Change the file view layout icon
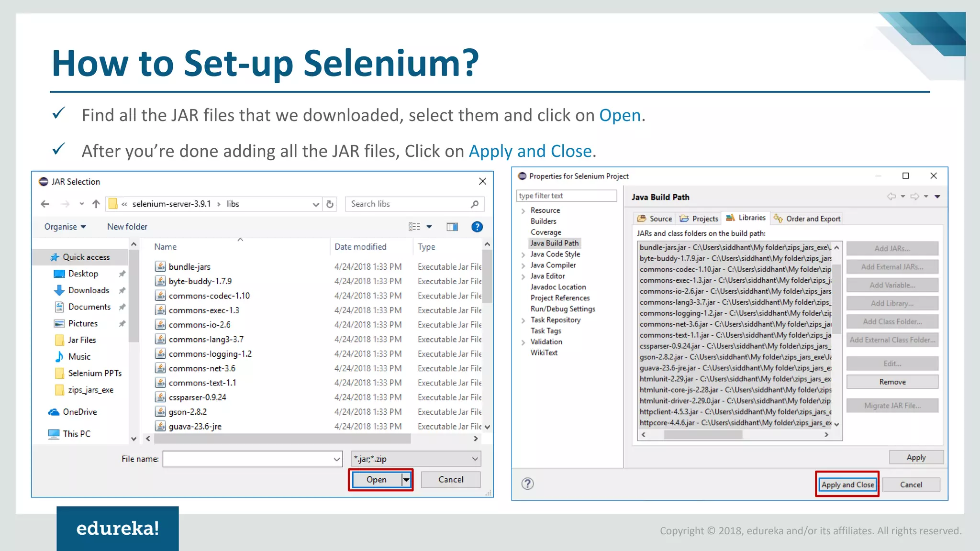980x551 pixels. click(x=414, y=227)
